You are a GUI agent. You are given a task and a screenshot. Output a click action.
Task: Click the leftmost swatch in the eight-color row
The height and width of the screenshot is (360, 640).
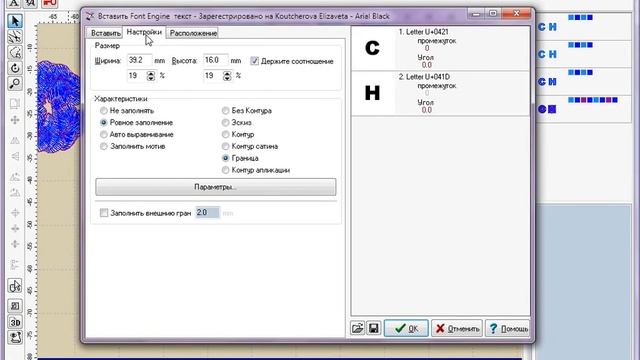point(571,100)
